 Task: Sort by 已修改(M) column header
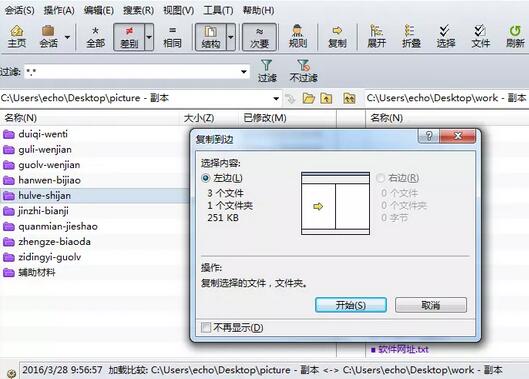[x=286, y=118]
